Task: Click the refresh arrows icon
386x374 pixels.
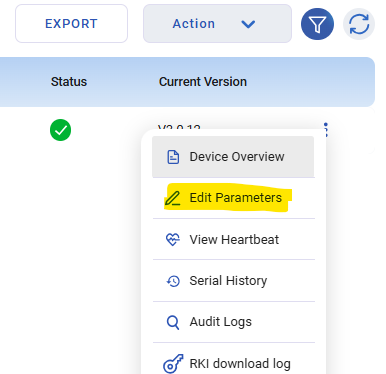Action: [359, 24]
